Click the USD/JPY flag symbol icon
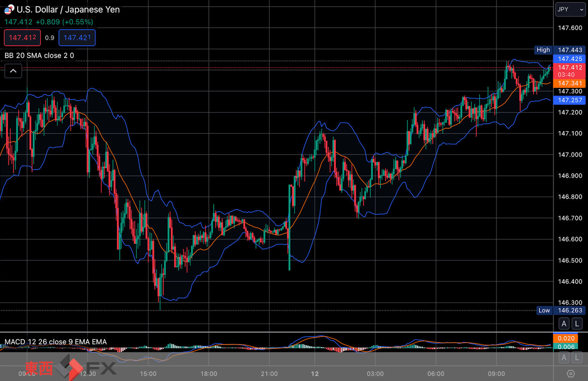This screenshot has height=381, width=588. click(9, 9)
